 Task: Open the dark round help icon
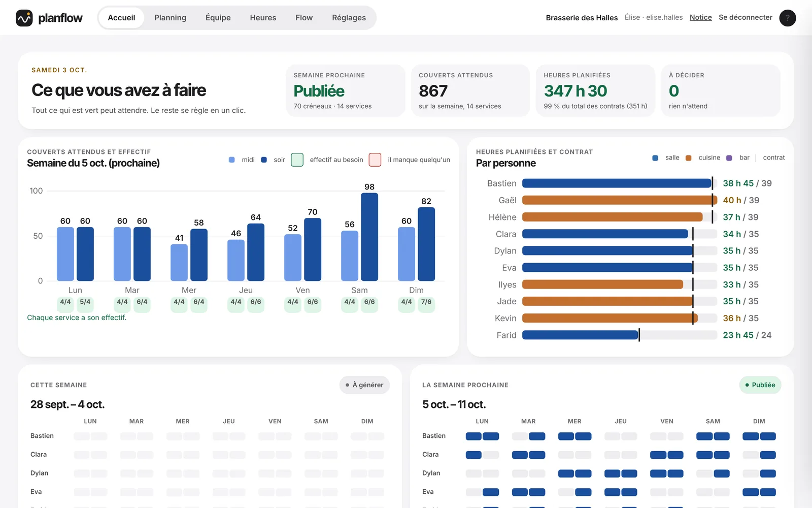tap(788, 18)
